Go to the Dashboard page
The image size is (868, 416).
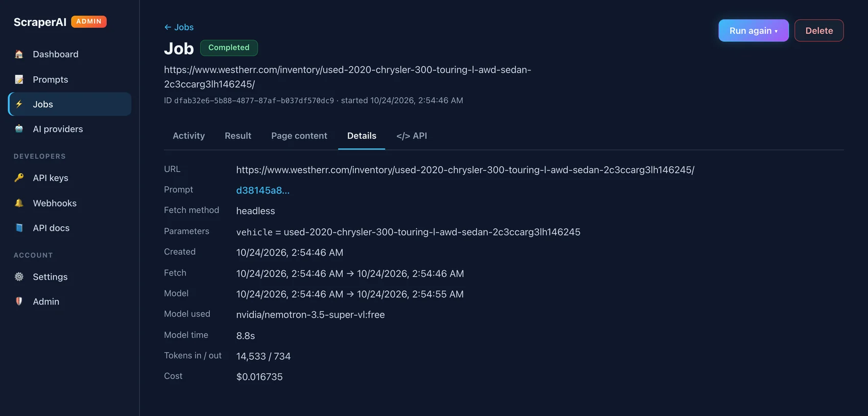coord(69,54)
